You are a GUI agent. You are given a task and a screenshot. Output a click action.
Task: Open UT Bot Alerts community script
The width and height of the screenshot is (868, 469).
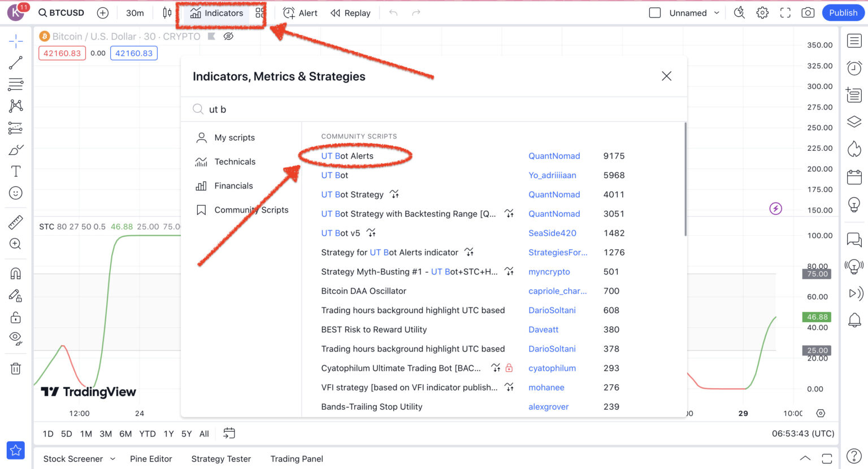click(x=347, y=156)
